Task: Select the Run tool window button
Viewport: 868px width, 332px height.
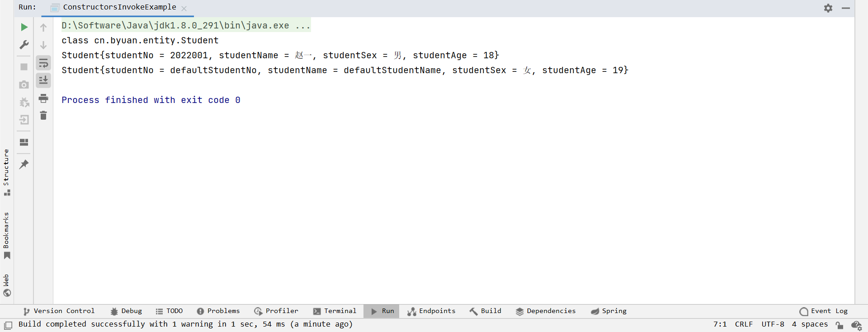Action: (382, 311)
